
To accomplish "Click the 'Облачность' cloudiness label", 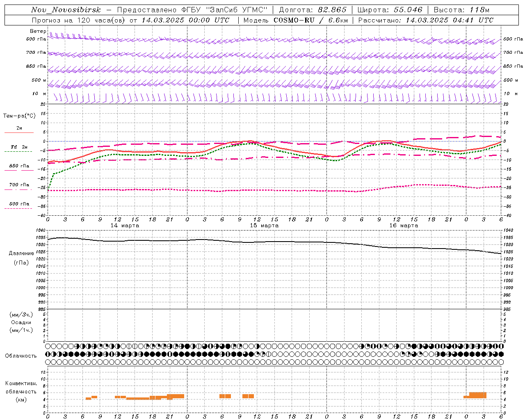I will coord(21,356).
